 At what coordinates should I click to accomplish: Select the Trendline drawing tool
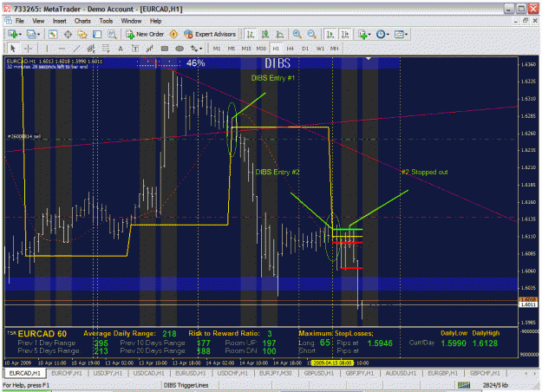(76, 49)
